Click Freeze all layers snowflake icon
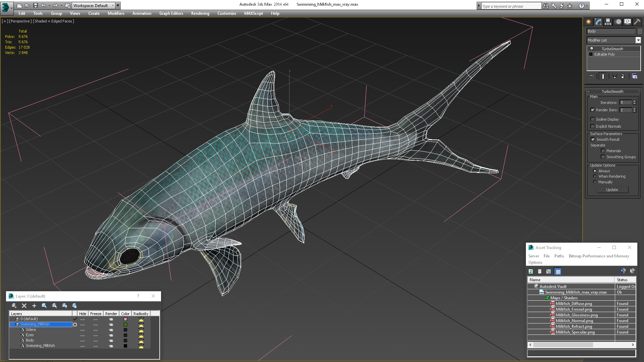The image size is (644, 362). [x=74, y=306]
